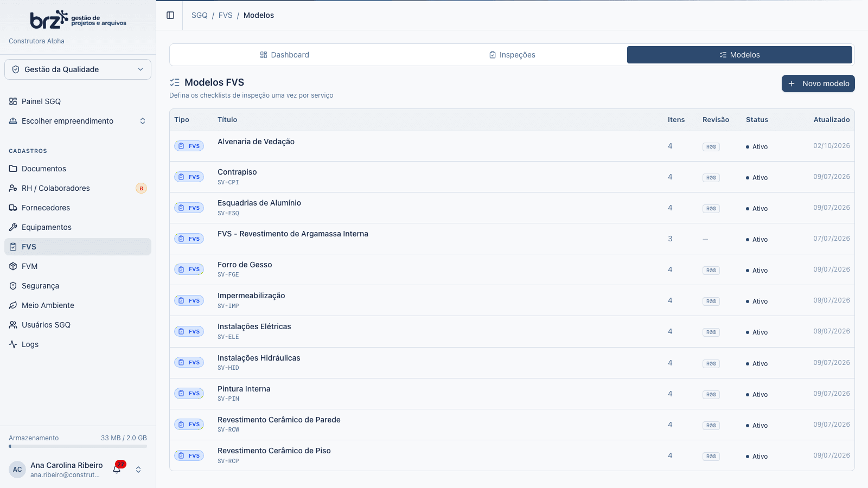Screen dimensions: 868x488
Task: Go to SGQ in the breadcrumb
Action: (200, 15)
